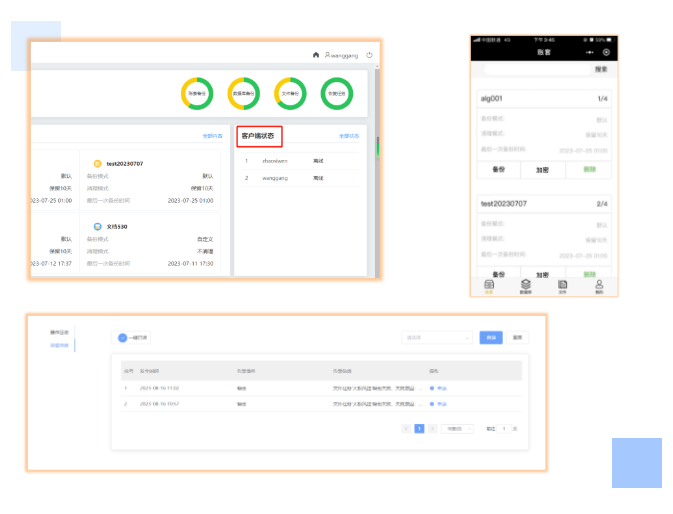Tap database layers tab icon in mobile app
Screen dimensions: 673x514
tap(526, 286)
